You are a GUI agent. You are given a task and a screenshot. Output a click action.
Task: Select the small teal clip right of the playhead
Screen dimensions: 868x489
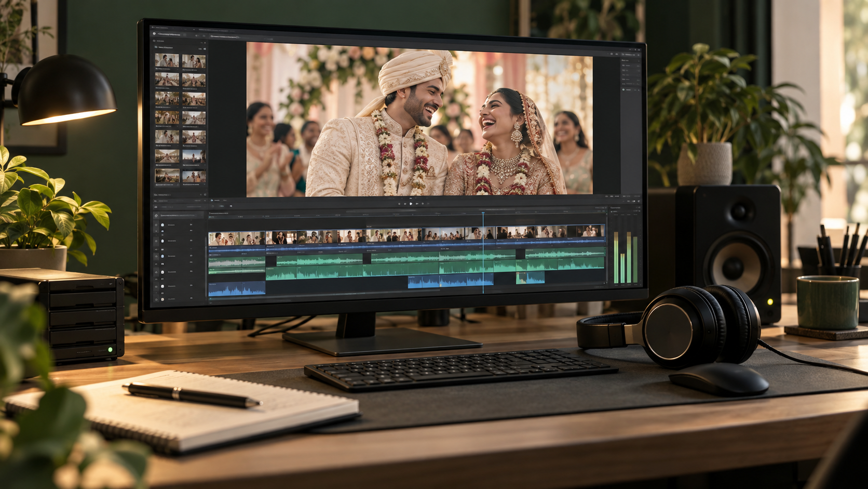[530, 277]
